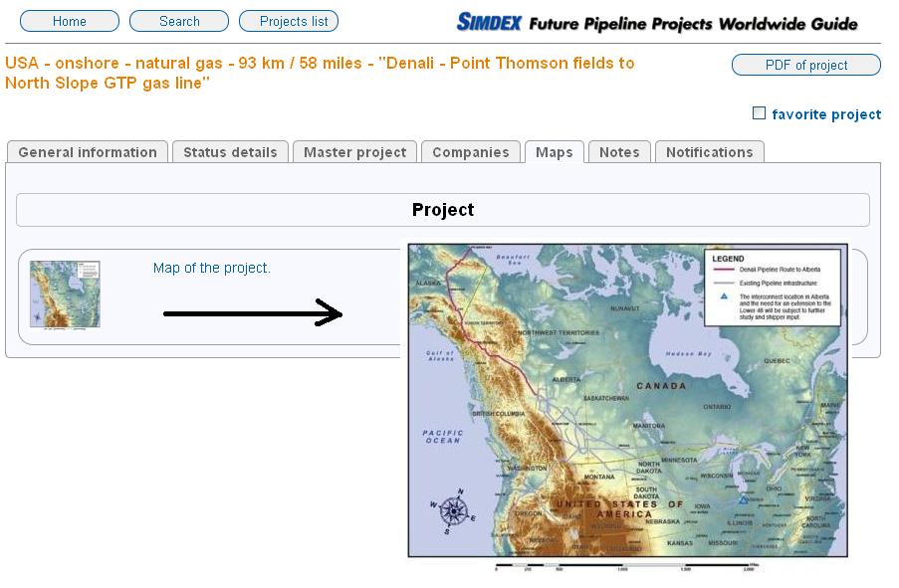Screen dimensions: 899x588
Task: Open the Search page
Action: point(179,21)
